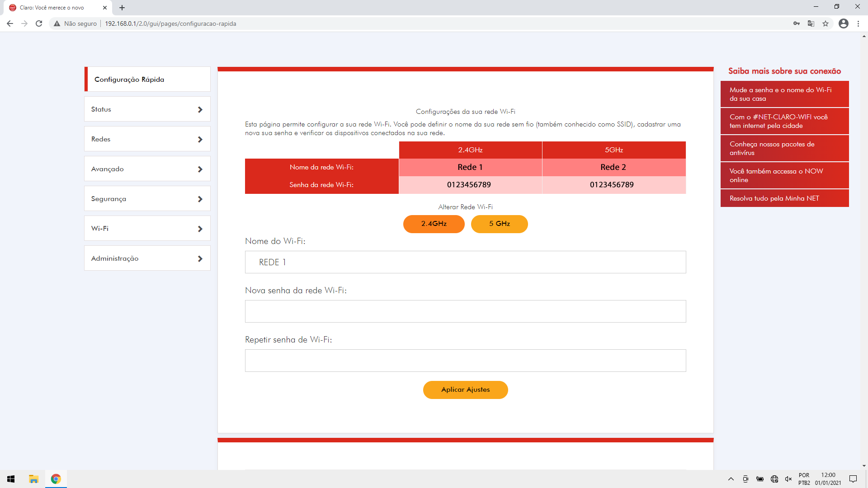The width and height of the screenshot is (868, 488).
Task: Click the 5GHz password cell 0123456789
Action: [613, 185]
